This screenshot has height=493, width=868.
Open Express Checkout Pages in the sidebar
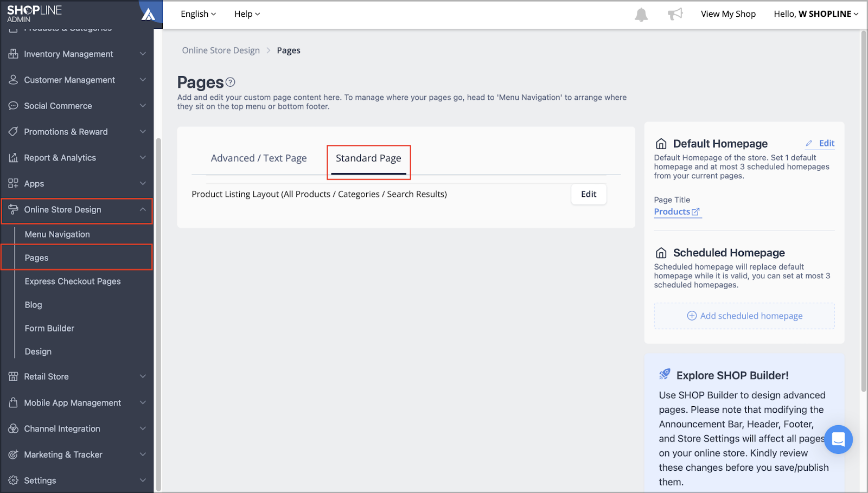73,281
